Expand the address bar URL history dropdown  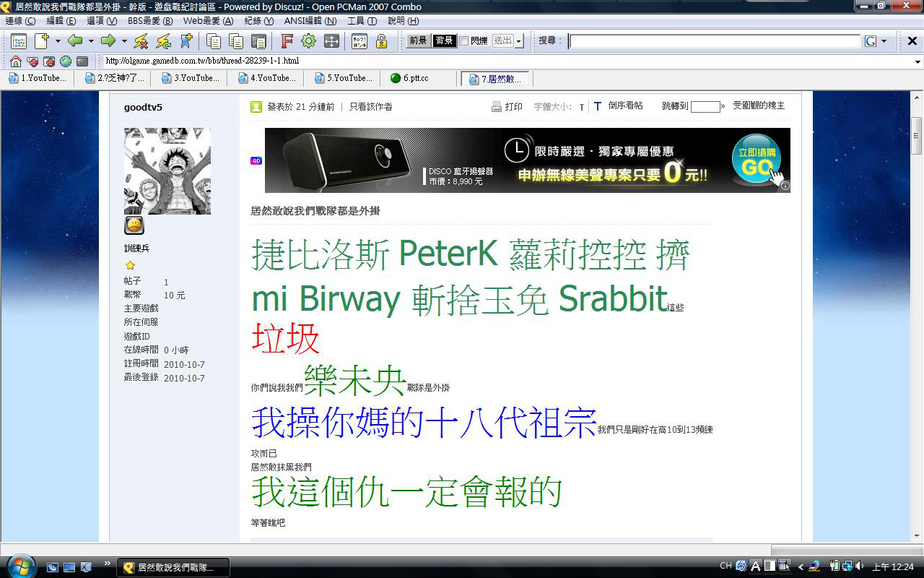[x=917, y=61]
